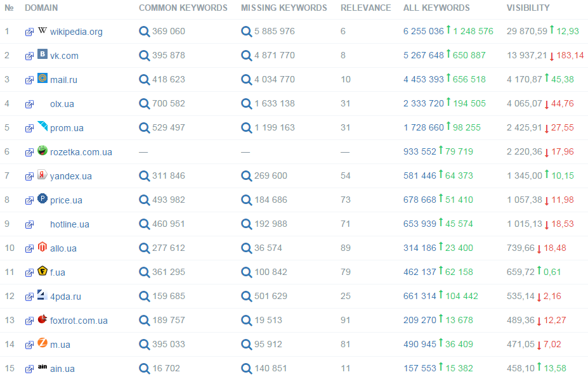Open the price.ua domain link

click(66, 200)
